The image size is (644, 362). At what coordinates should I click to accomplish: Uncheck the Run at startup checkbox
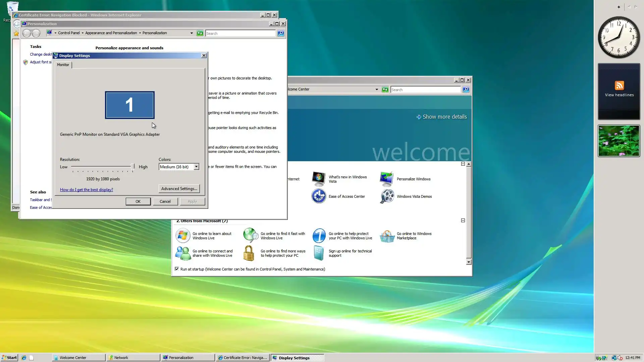click(x=177, y=269)
